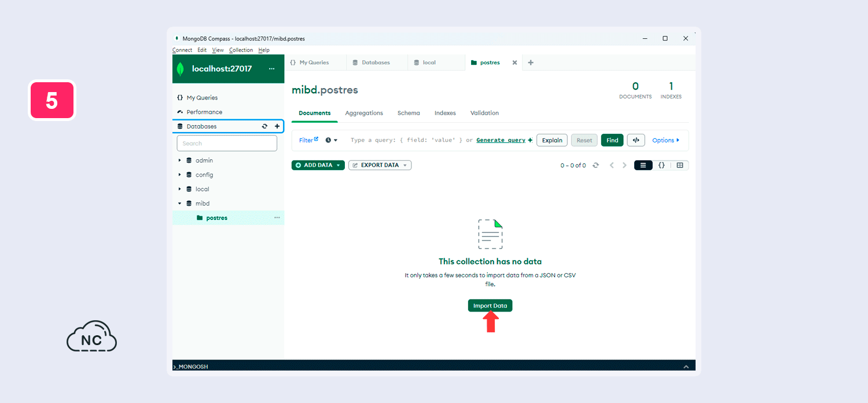
Task: Click the config database icon
Action: click(x=189, y=175)
